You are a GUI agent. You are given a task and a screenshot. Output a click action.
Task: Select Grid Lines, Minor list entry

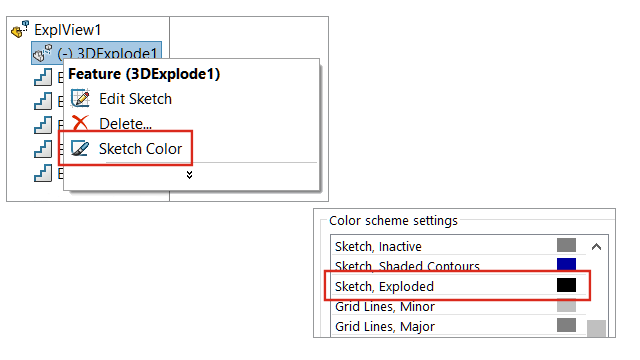458,307
